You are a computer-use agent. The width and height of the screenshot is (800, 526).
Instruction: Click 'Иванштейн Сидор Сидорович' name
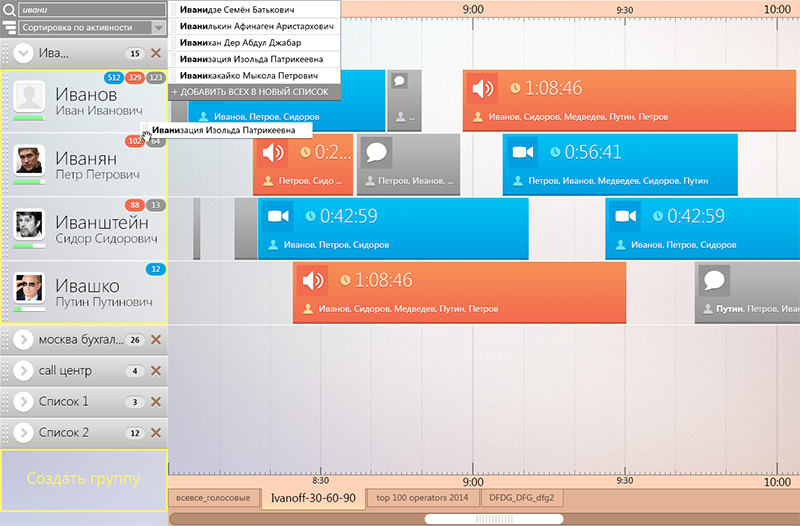click(x=106, y=230)
